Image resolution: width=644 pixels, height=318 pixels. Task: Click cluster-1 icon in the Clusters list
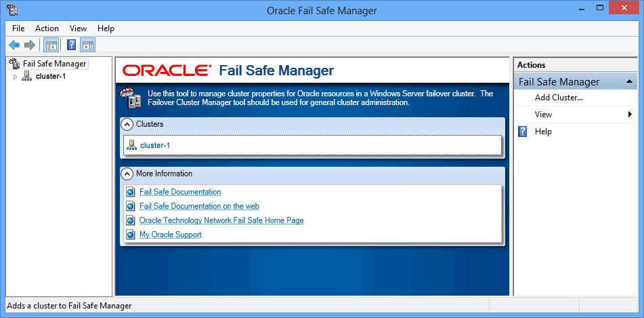[x=131, y=145]
